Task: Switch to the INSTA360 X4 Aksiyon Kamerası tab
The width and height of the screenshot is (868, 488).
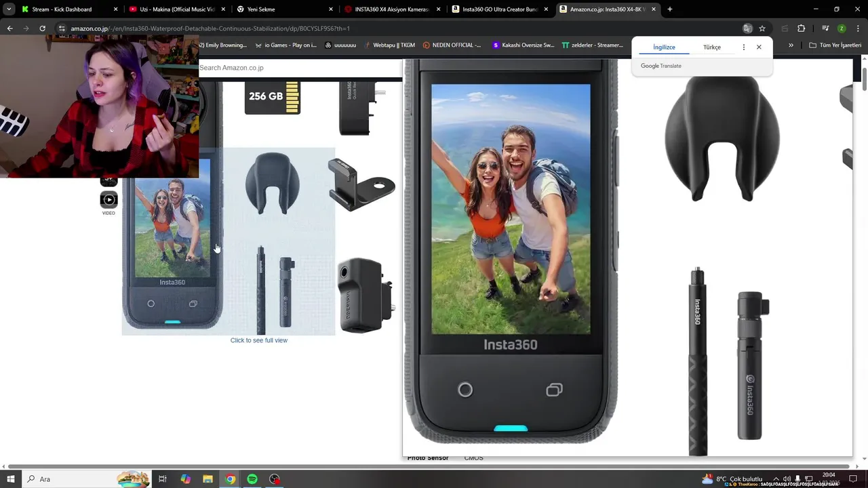Action: pyautogui.click(x=393, y=9)
